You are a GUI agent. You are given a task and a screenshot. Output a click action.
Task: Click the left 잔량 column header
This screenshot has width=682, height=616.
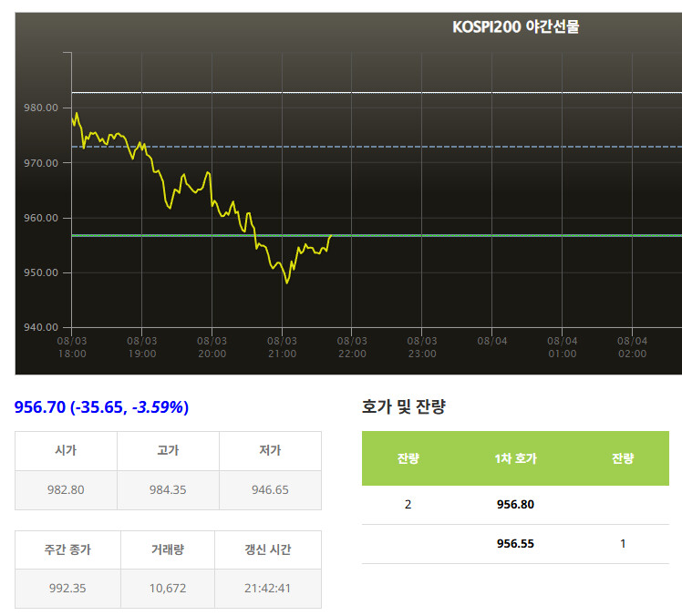[x=408, y=458]
